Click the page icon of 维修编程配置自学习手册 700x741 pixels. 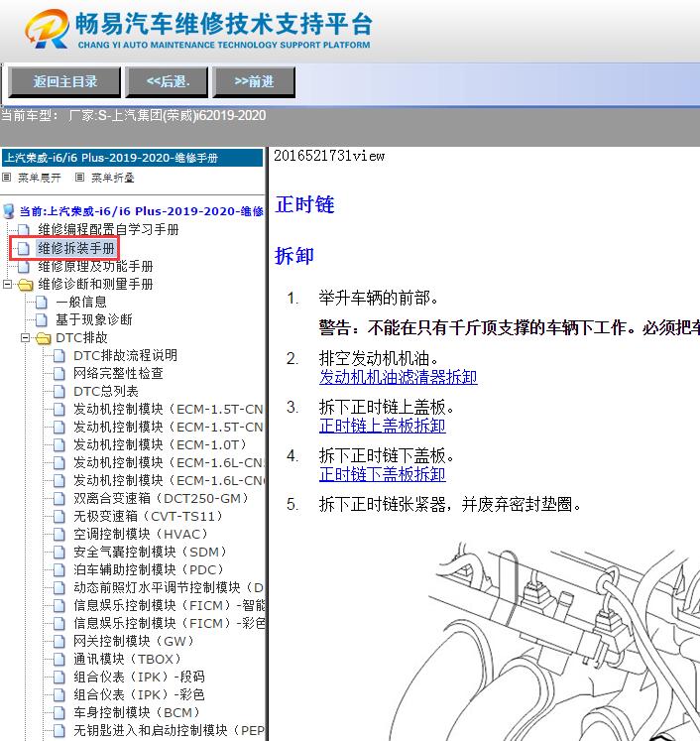(x=24, y=230)
